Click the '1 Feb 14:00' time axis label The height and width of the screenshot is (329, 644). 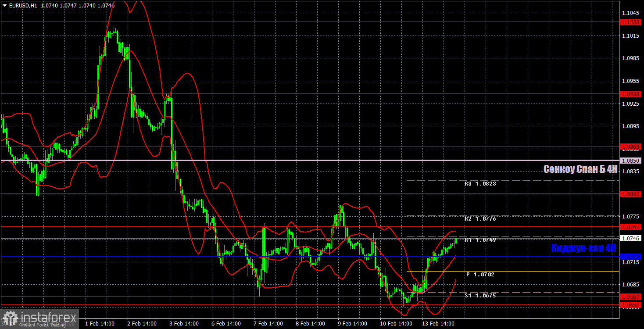100,324
